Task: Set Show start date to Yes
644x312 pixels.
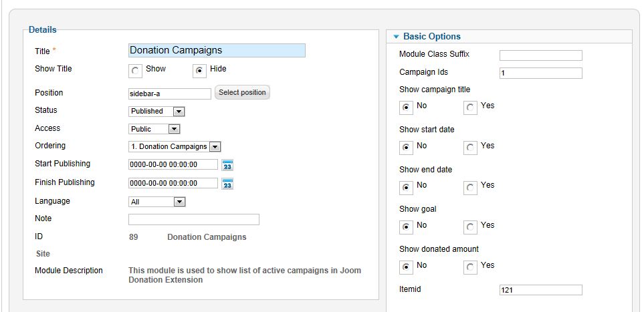Action: [470, 148]
